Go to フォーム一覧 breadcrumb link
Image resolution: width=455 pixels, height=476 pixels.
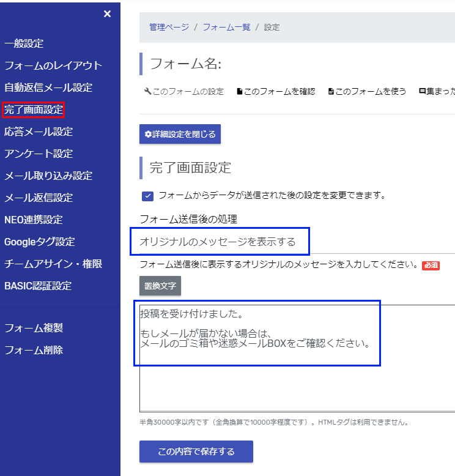[226, 28]
